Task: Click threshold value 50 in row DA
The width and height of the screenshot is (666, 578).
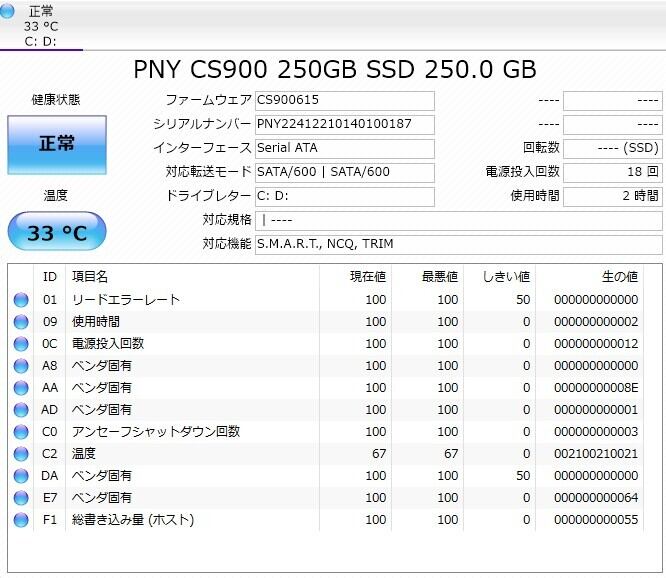Action: tap(523, 476)
